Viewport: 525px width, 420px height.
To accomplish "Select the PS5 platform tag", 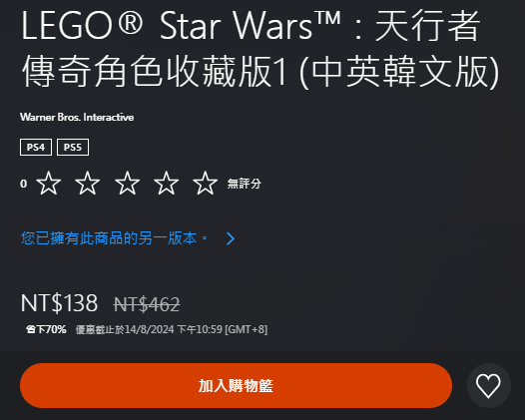I will [x=73, y=148].
